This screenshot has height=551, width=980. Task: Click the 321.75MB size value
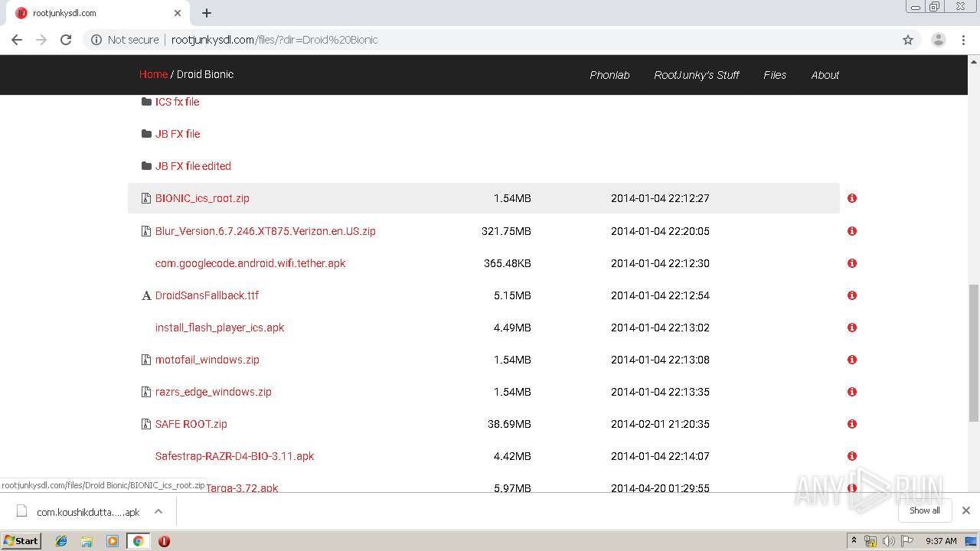pyautogui.click(x=506, y=231)
